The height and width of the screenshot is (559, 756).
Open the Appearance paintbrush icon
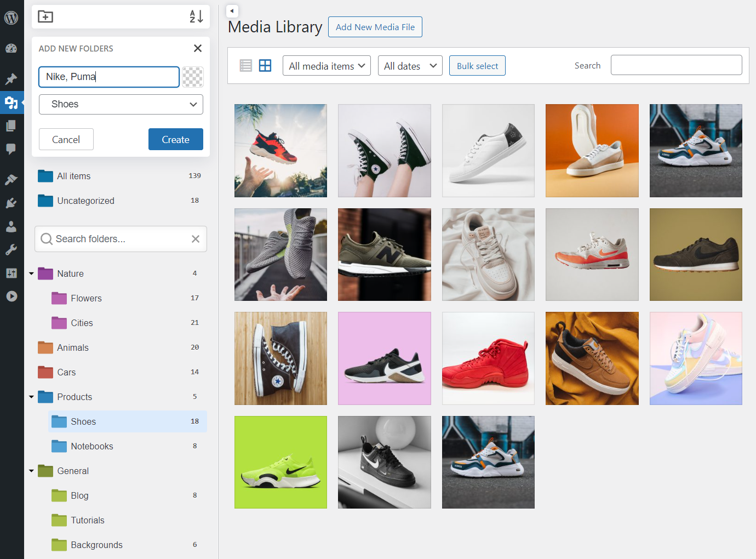(x=11, y=179)
